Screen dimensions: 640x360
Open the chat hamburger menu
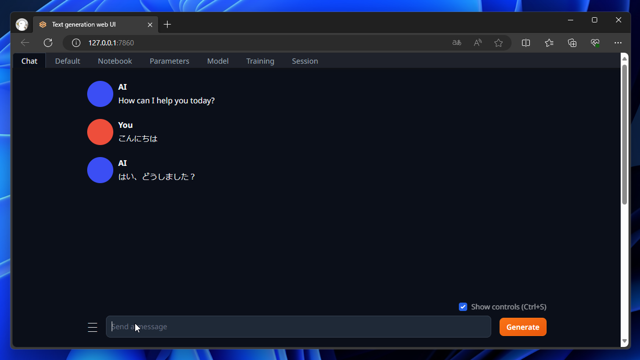coord(92,327)
